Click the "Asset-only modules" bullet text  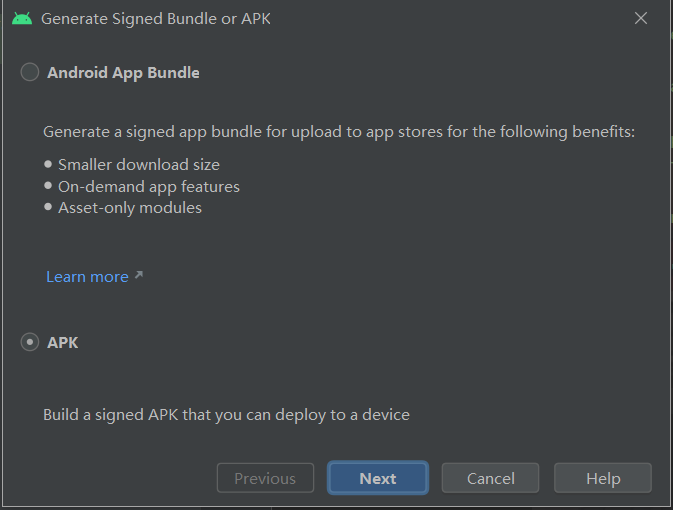tap(130, 208)
